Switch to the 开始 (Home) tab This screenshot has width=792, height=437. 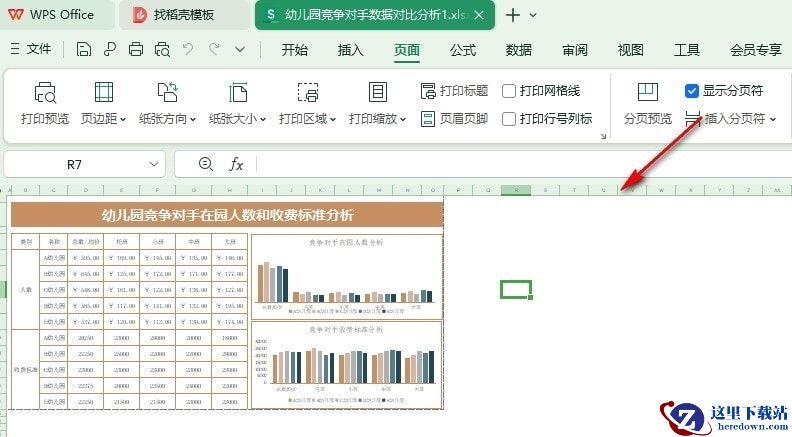coord(294,50)
